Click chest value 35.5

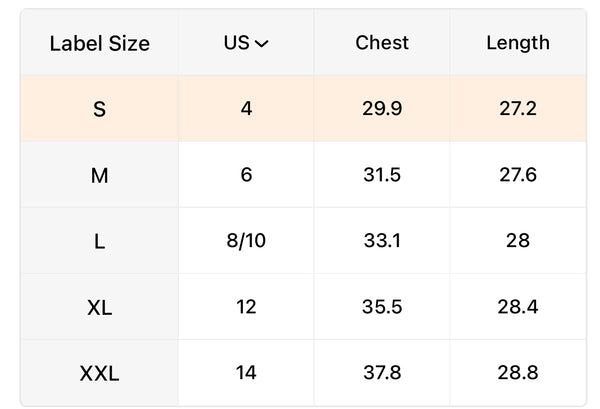[382, 307]
